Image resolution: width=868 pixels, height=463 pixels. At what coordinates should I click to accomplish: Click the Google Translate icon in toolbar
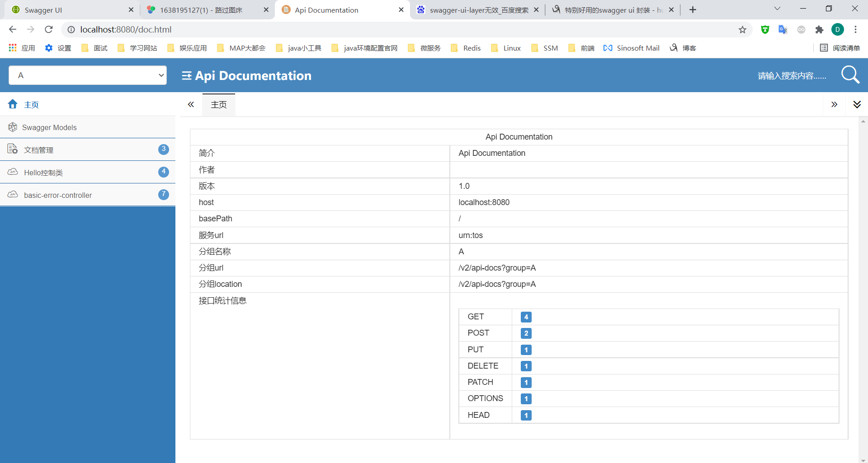point(783,30)
